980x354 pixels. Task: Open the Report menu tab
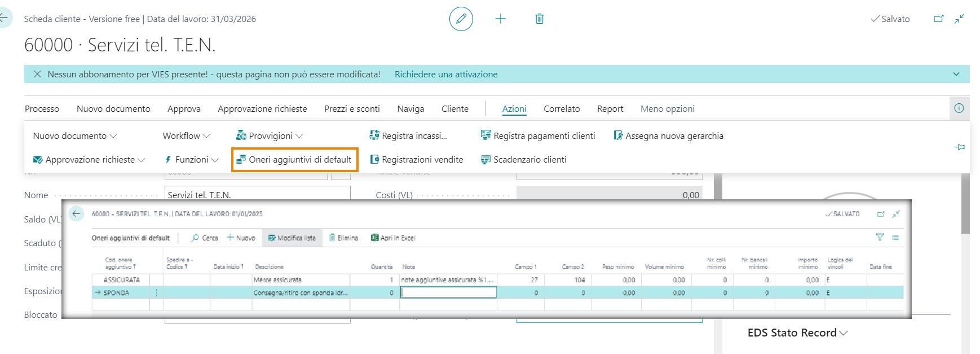610,109
